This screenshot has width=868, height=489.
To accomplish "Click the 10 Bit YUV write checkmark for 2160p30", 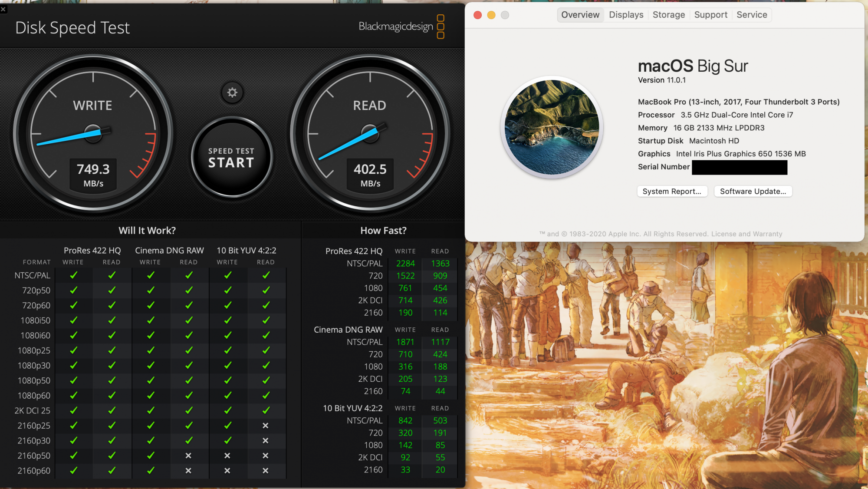I will (x=228, y=440).
